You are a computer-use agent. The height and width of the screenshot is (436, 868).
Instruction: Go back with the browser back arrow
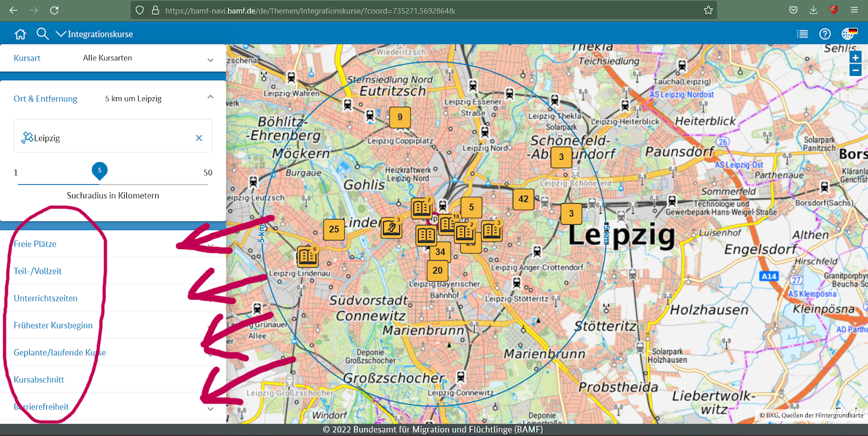tap(14, 10)
